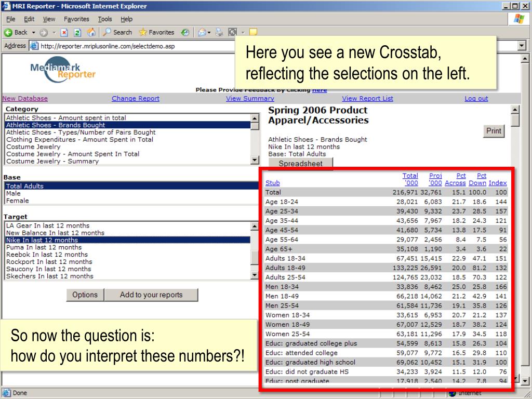Click the yellow notes icon in toolbar
The width and height of the screenshot is (532, 399).
coord(253,32)
